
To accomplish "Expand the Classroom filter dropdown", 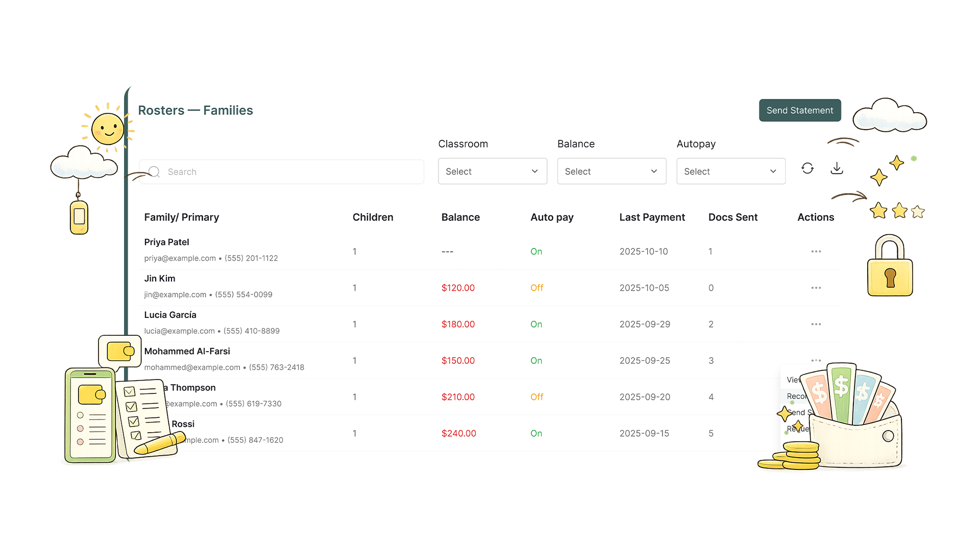I will click(x=493, y=171).
